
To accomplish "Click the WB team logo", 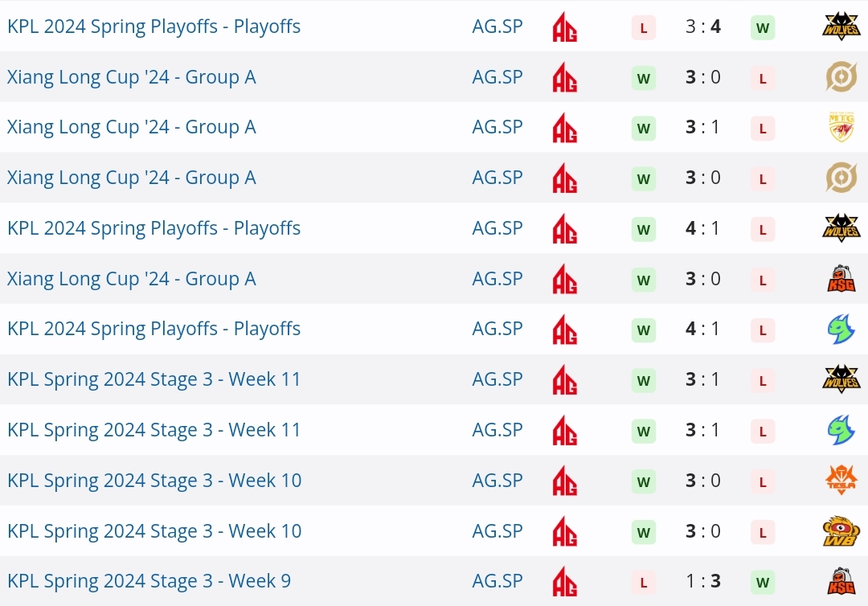I will coord(841,530).
